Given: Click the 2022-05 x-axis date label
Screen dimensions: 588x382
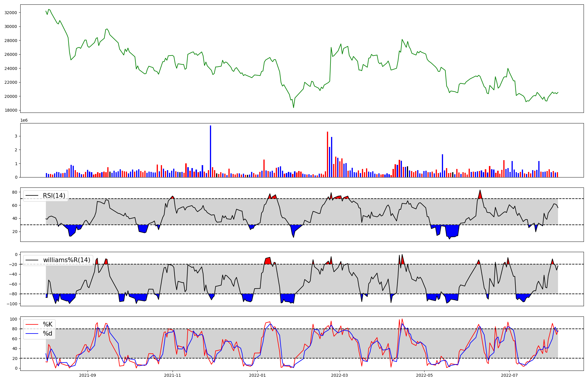Looking at the screenshot, I should tap(425, 375).
